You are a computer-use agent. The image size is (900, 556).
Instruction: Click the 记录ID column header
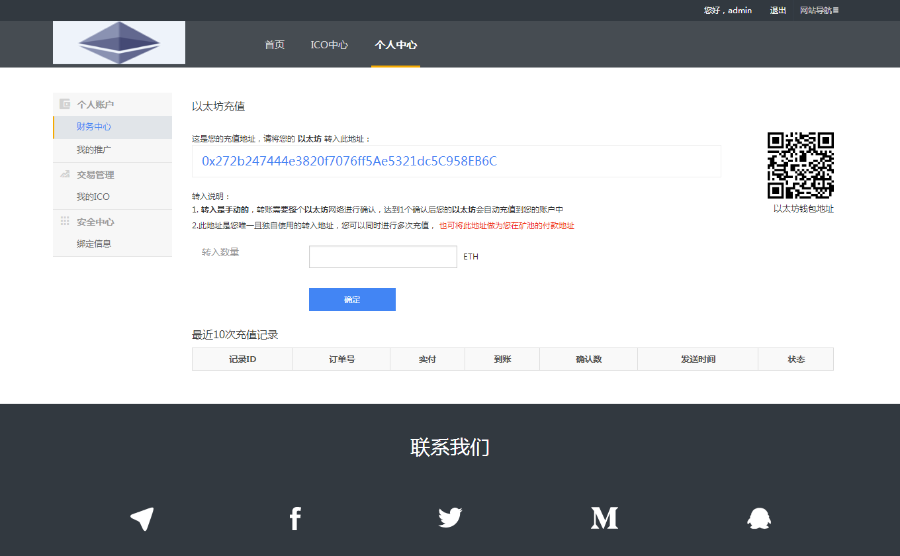242,359
